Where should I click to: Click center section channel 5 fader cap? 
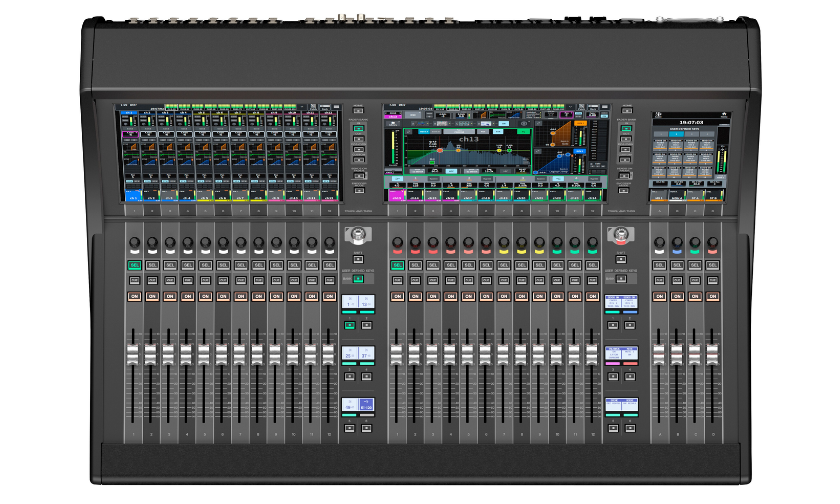467,355
